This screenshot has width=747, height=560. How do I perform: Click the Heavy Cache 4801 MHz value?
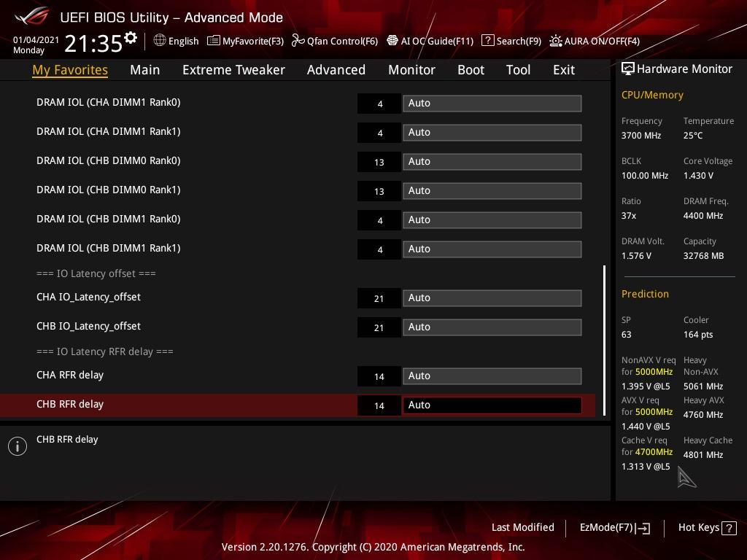tap(703, 455)
